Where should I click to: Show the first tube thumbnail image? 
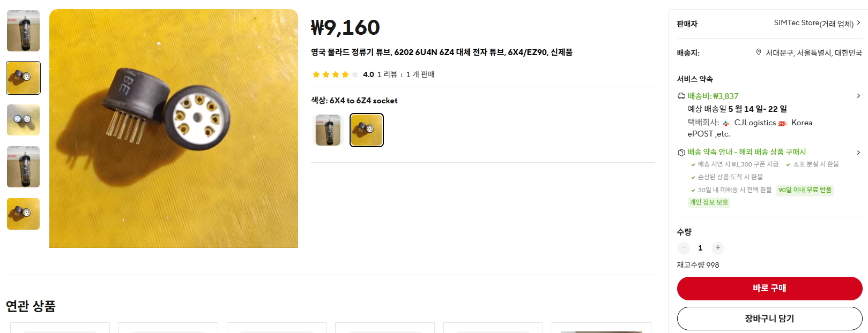coord(24,31)
